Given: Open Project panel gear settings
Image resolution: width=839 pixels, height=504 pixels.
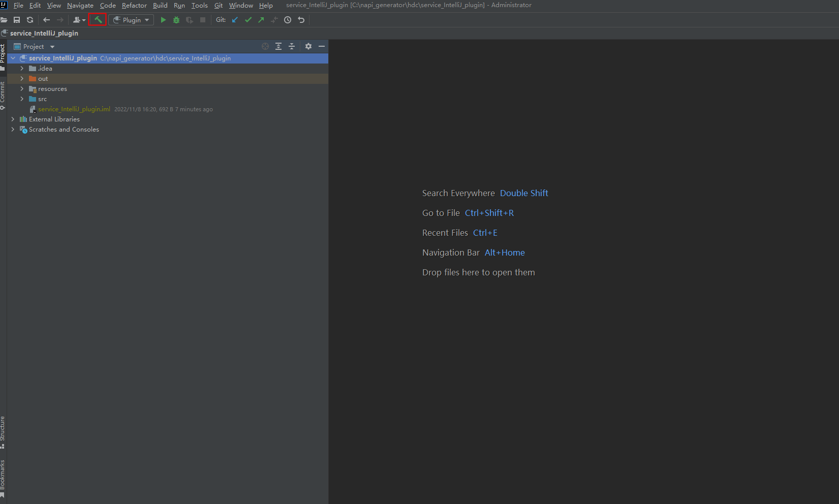Looking at the screenshot, I should pos(308,46).
